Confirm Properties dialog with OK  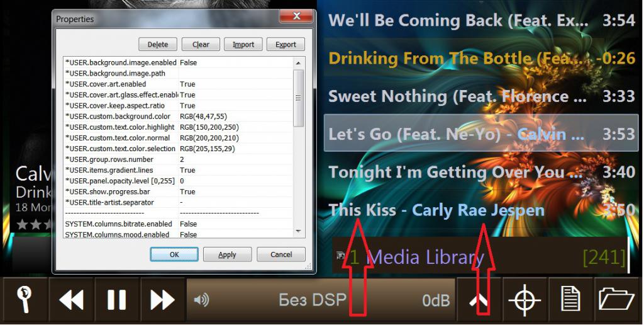[x=174, y=254]
